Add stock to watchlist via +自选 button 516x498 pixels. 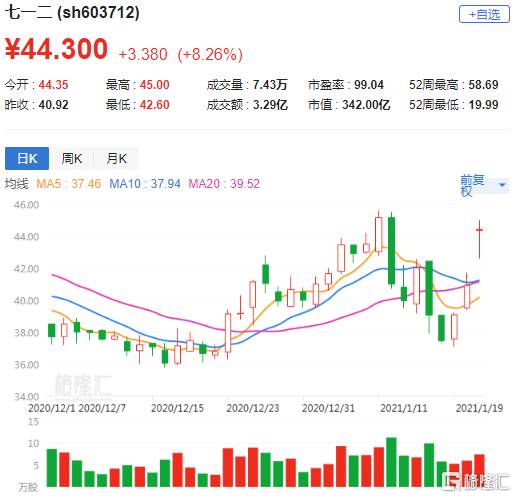click(x=484, y=14)
